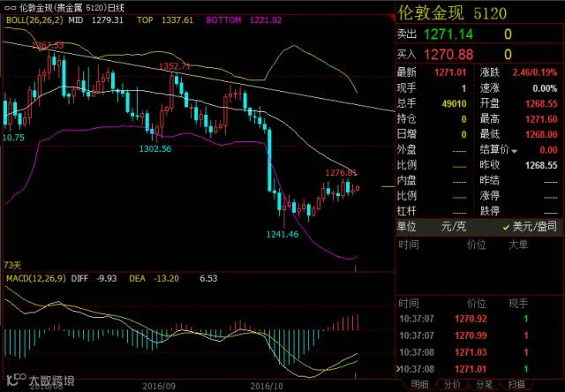Click the previous close 1268.55 next to 昨收

point(541,165)
